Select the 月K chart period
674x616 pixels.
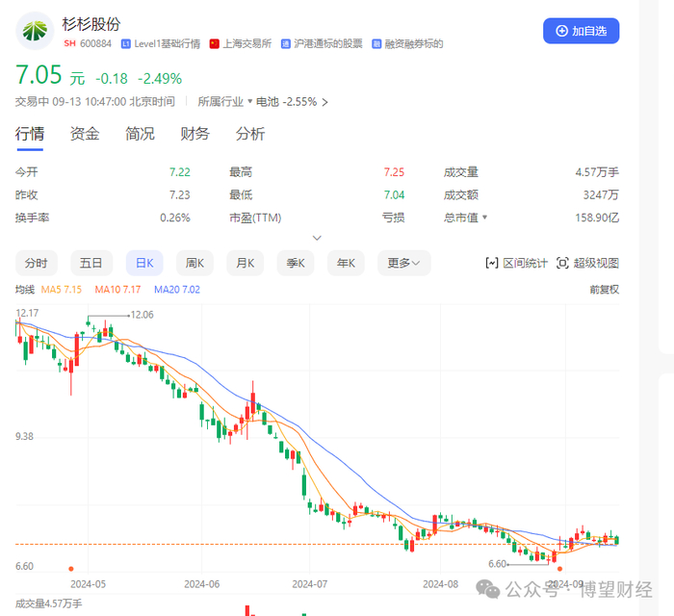pos(245,263)
